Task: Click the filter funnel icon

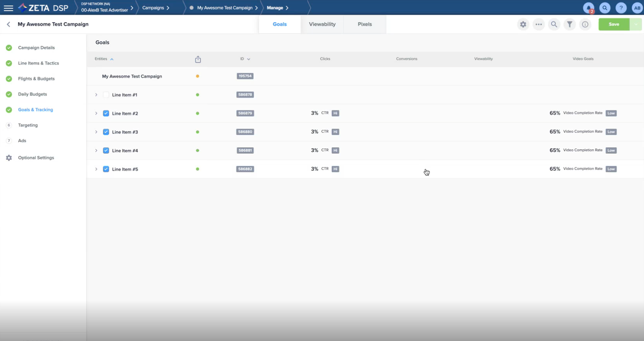Action: [x=569, y=24]
